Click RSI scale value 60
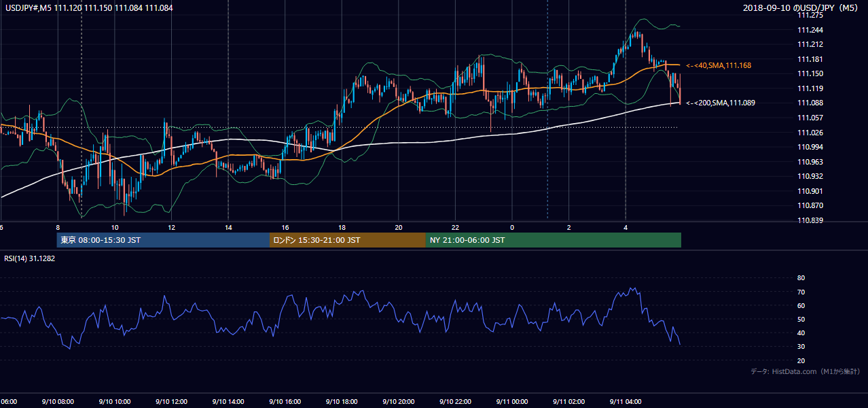Screen dimensions: 868x408 click(x=801, y=305)
